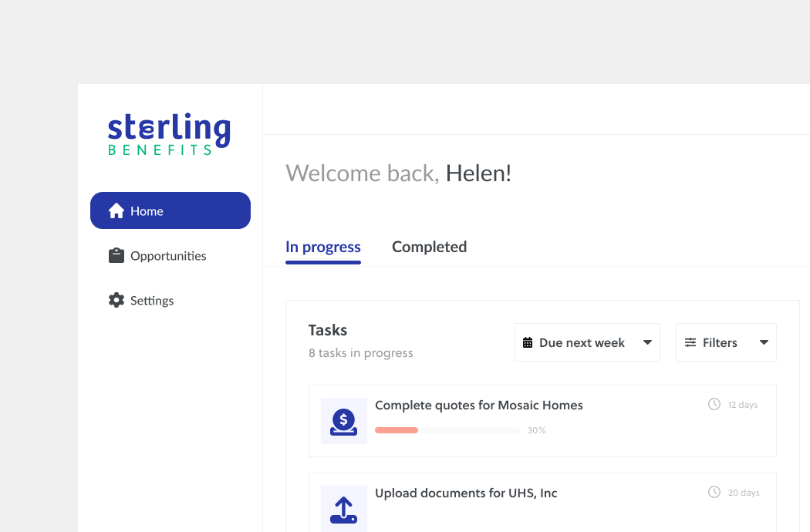The height and width of the screenshot is (532, 810).
Task: Click the house icon next to Home
Action: coord(116,211)
